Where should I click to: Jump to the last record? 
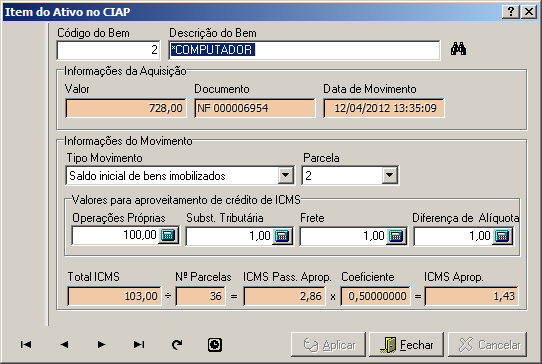point(139,344)
